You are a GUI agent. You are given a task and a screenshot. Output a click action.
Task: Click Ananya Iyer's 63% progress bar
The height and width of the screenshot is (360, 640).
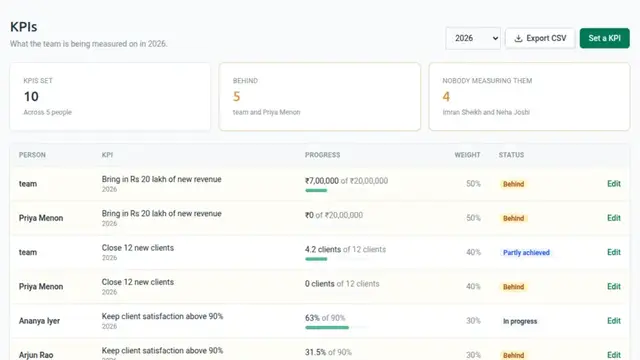tap(337, 328)
